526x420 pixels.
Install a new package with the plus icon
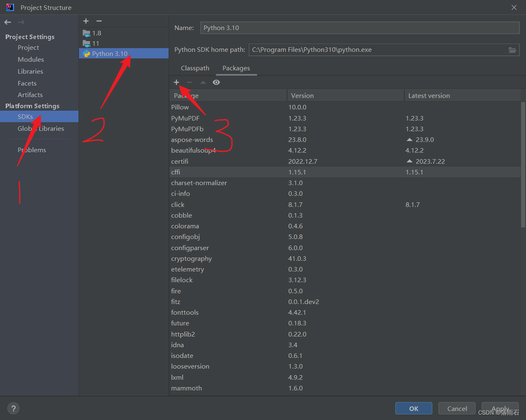pyautogui.click(x=176, y=82)
